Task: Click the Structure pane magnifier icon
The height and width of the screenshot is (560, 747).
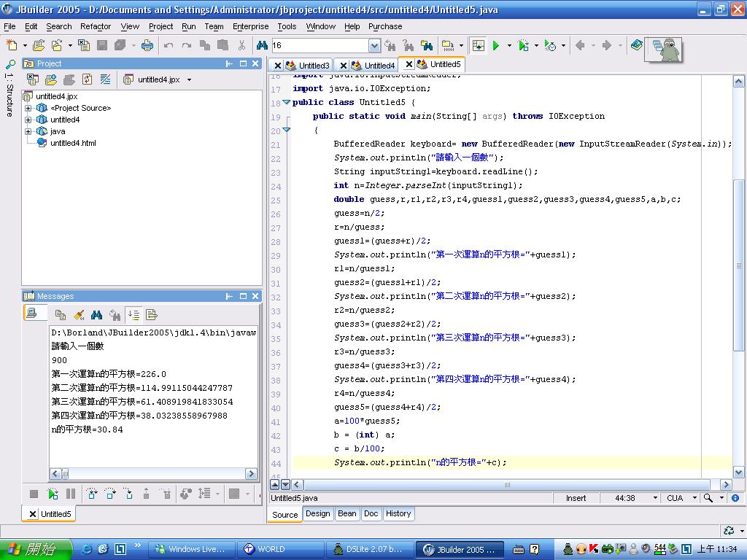Action: [10, 64]
